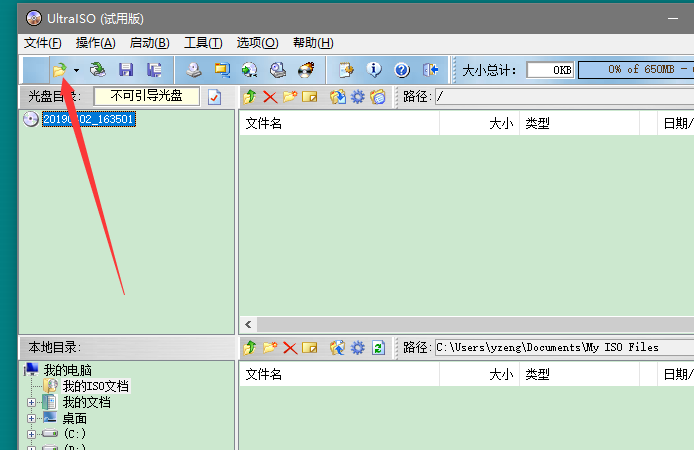The width and height of the screenshot is (694, 450).
Task: Open the 工具(T) menu
Action: tap(203, 43)
